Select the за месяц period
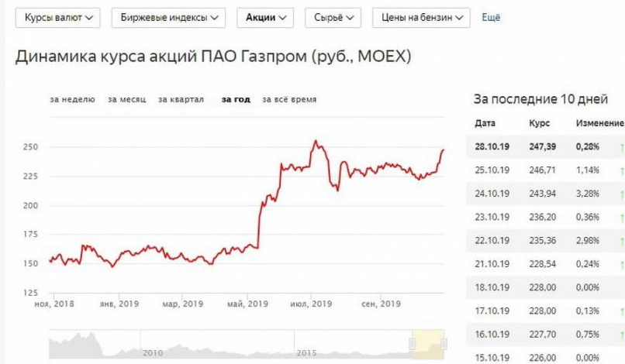The width and height of the screenshot is (625, 364). coord(127,99)
